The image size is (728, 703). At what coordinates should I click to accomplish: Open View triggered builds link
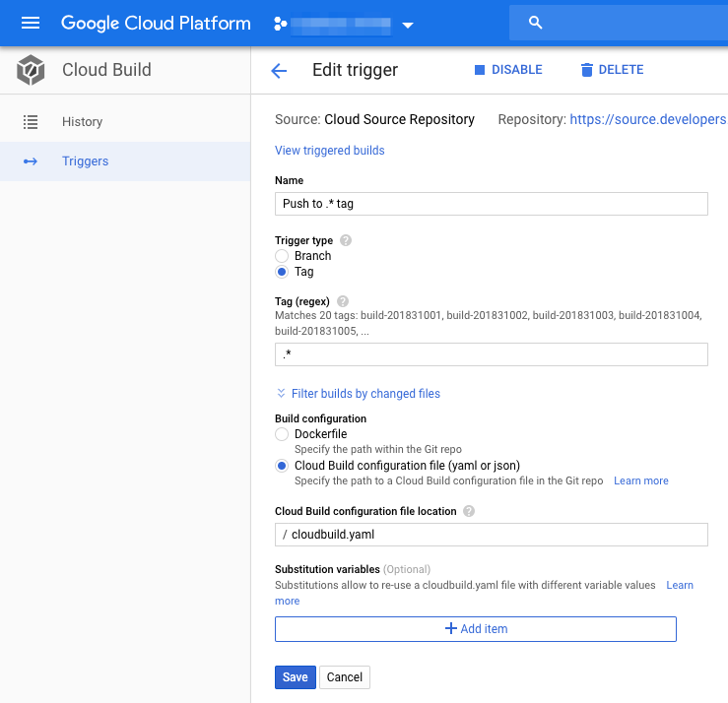point(330,151)
